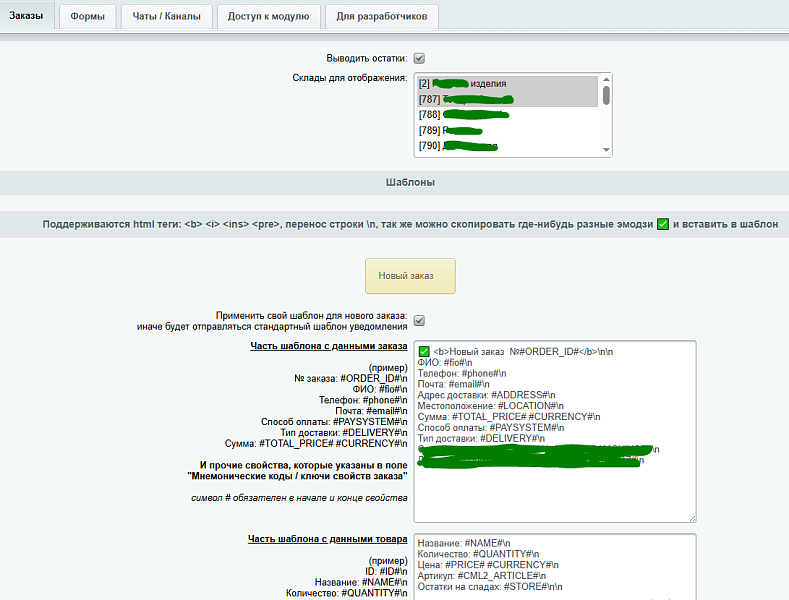Viewport: 789px width, 600px height.
Task: Switch to the Формы tab
Action: coord(88,17)
